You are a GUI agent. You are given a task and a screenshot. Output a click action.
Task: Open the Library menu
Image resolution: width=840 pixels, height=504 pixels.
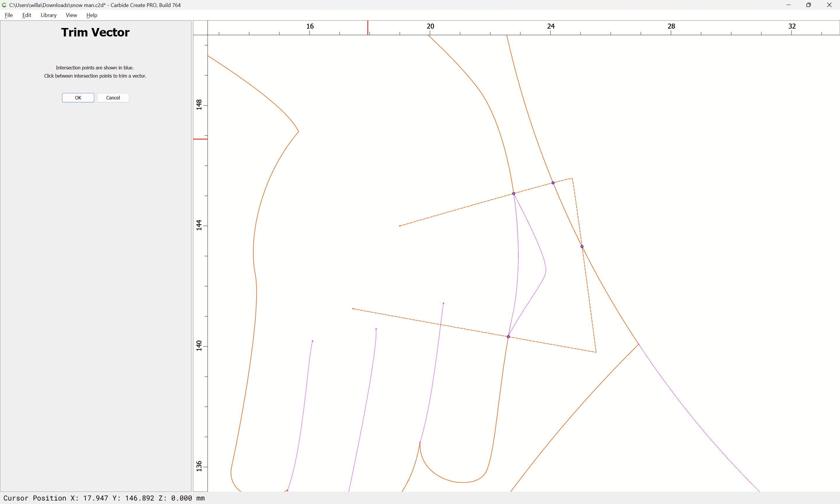point(48,15)
